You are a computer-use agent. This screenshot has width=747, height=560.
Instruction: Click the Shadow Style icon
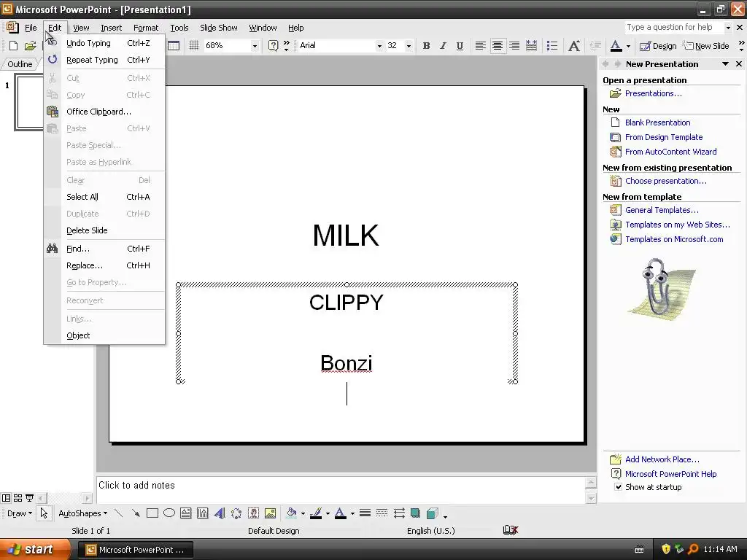coord(415,513)
